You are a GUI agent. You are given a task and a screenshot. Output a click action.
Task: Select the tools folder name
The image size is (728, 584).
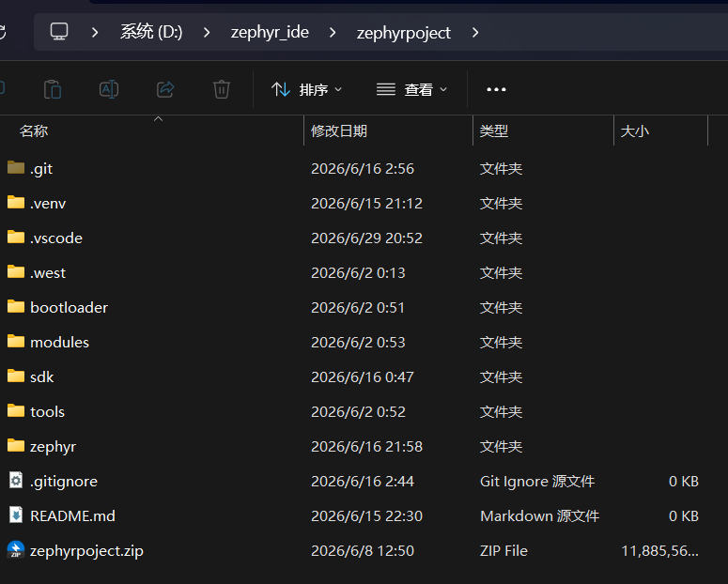[47, 412]
